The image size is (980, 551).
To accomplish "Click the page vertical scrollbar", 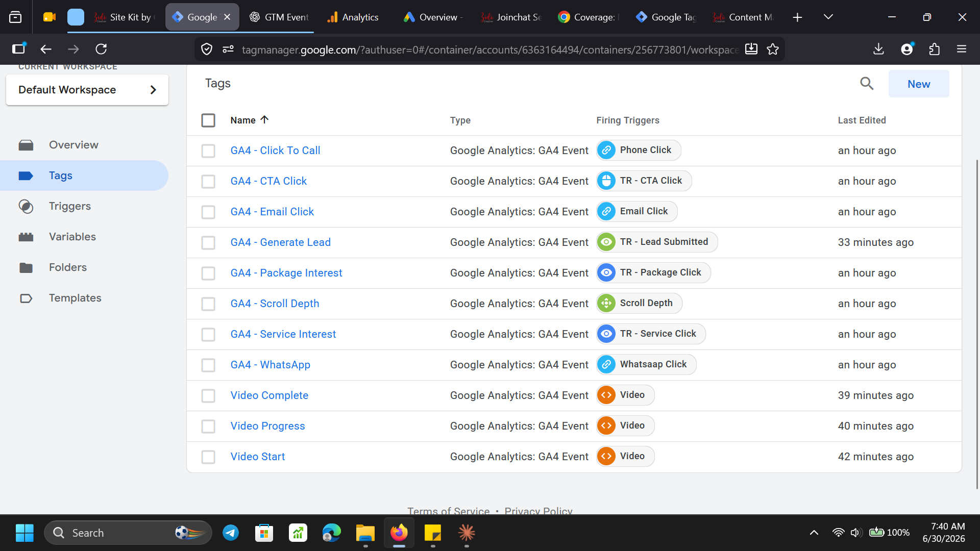I will coord(977,324).
